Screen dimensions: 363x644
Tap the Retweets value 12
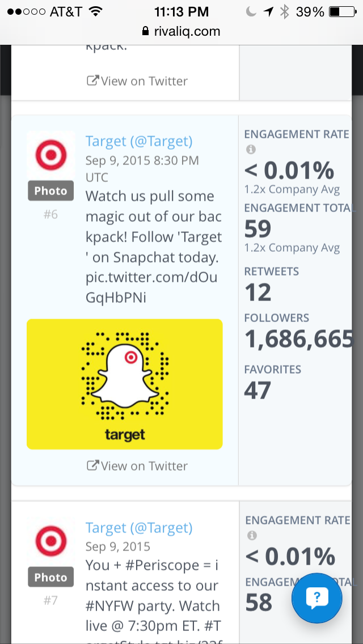coord(258,293)
